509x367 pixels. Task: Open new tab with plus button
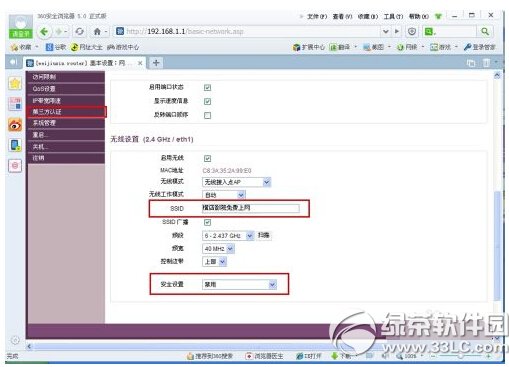click(x=156, y=63)
